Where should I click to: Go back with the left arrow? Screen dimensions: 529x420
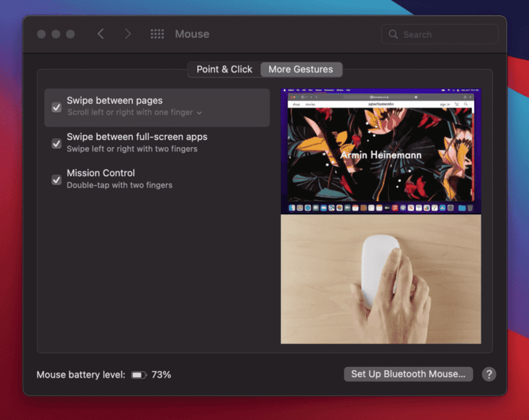[101, 34]
